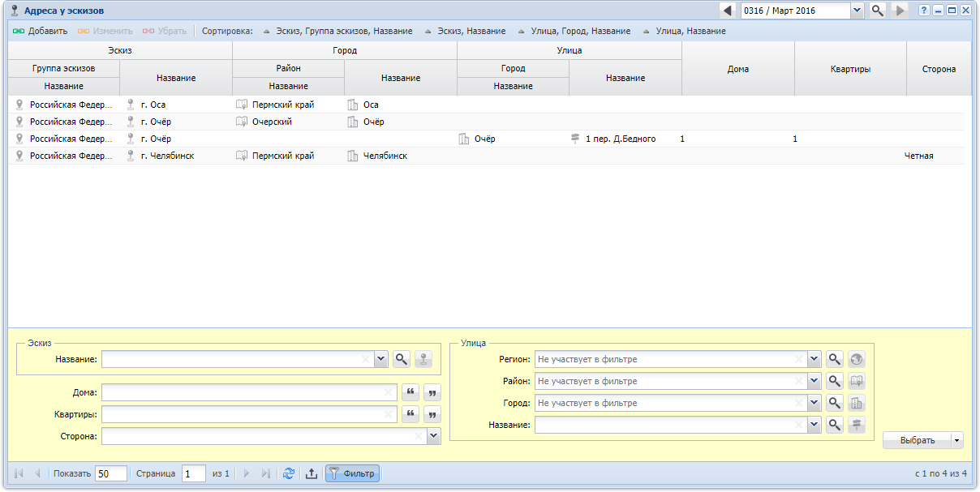Toggle the Фильтр panel button
Image resolution: width=980 pixels, height=492 pixels.
352,473
